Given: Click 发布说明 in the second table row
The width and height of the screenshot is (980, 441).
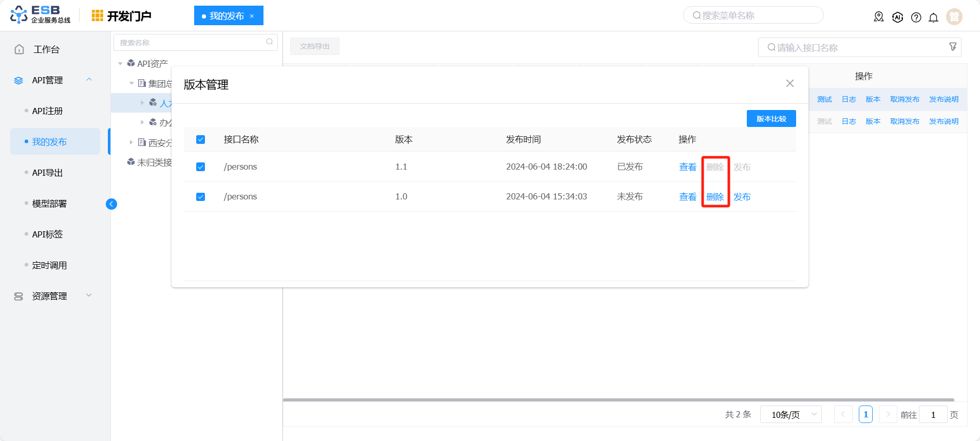Looking at the screenshot, I should 944,121.
